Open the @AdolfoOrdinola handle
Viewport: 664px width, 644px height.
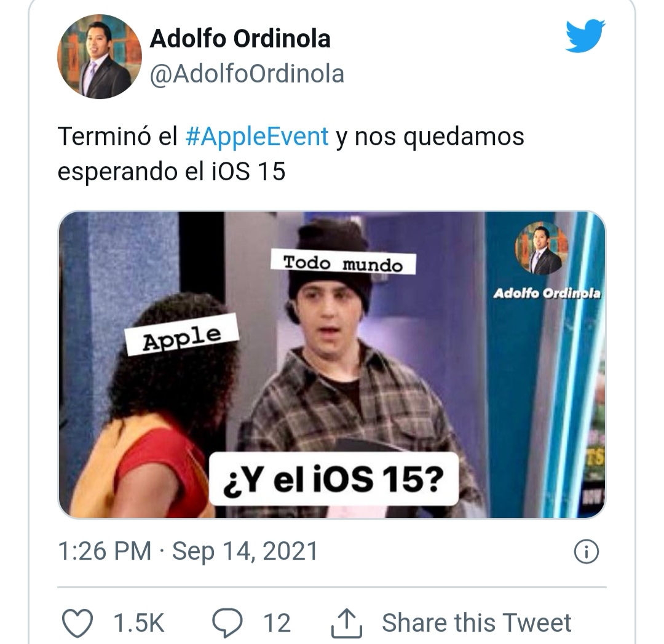(247, 74)
